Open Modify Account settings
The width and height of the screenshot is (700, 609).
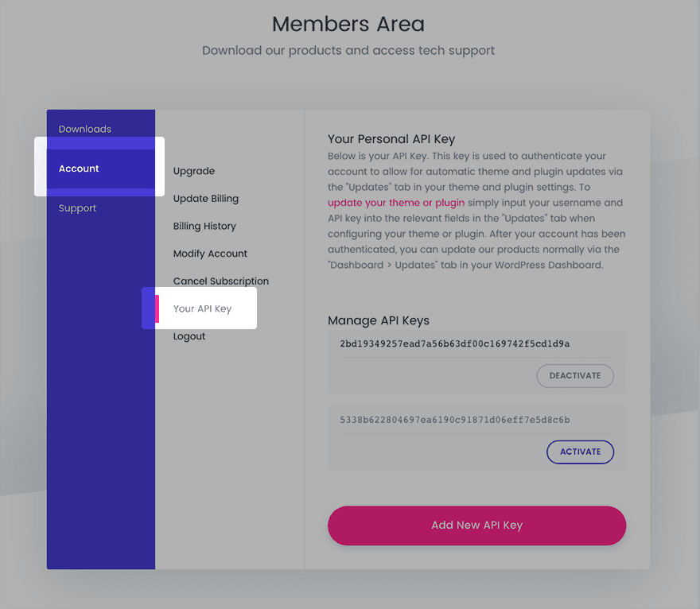pos(210,254)
